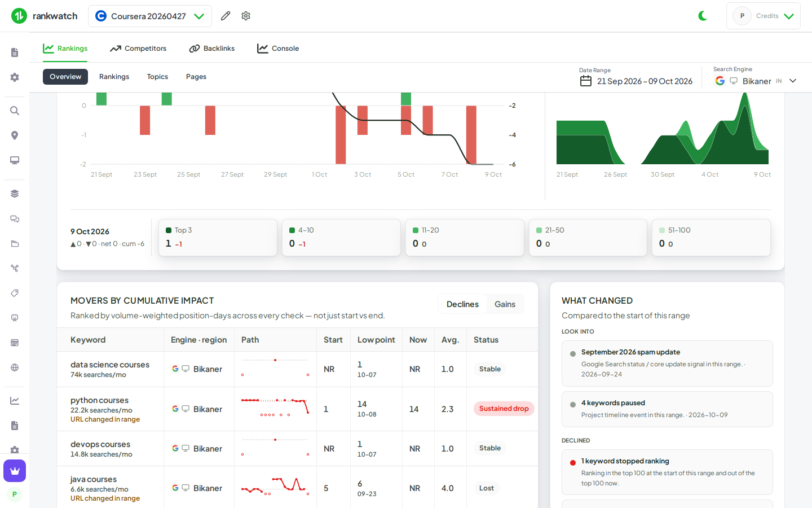The width and height of the screenshot is (812, 508).
Task: Open the data science courses keyword row
Action: [297, 369]
